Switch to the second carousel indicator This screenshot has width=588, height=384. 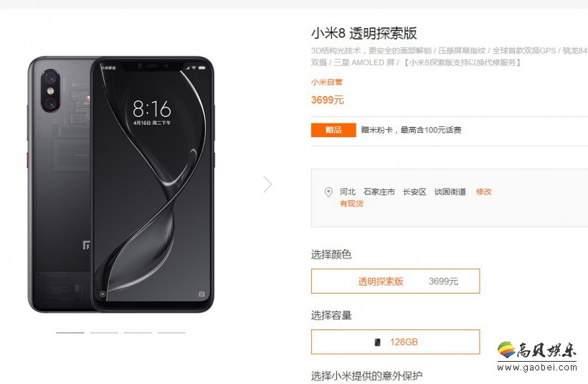coord(104,332)
